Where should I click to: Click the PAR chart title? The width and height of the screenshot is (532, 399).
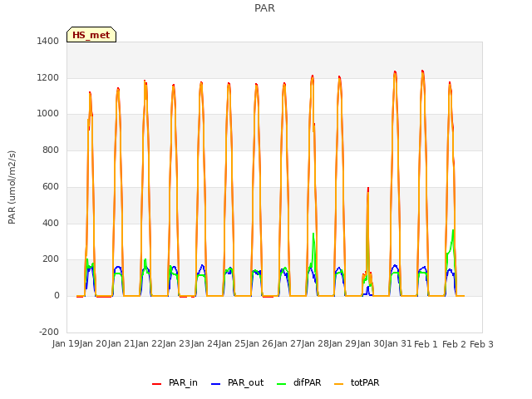click(x=264, y=8)
